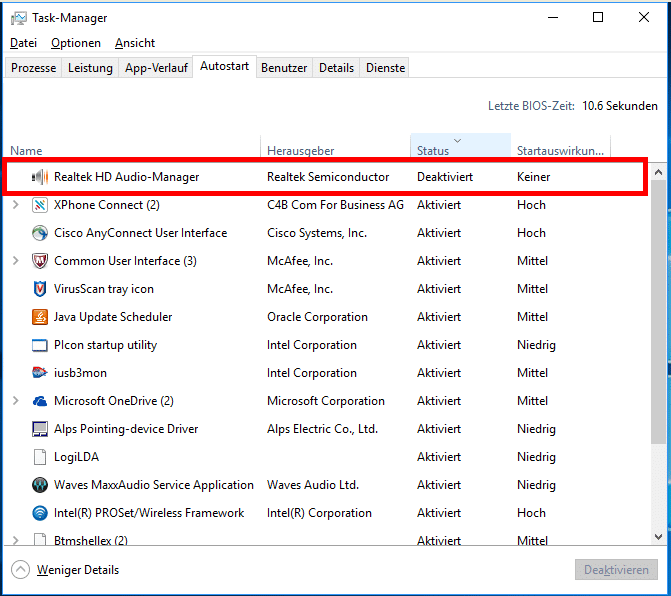Sort by the Status column header

click(460, 145)
